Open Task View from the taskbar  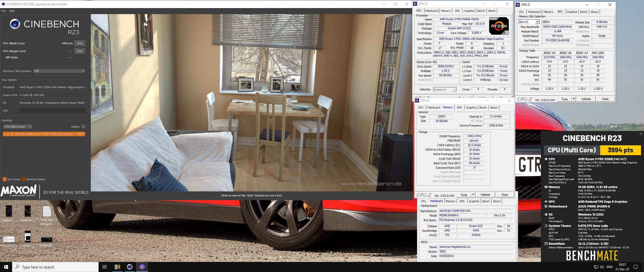tap(105, 267)
